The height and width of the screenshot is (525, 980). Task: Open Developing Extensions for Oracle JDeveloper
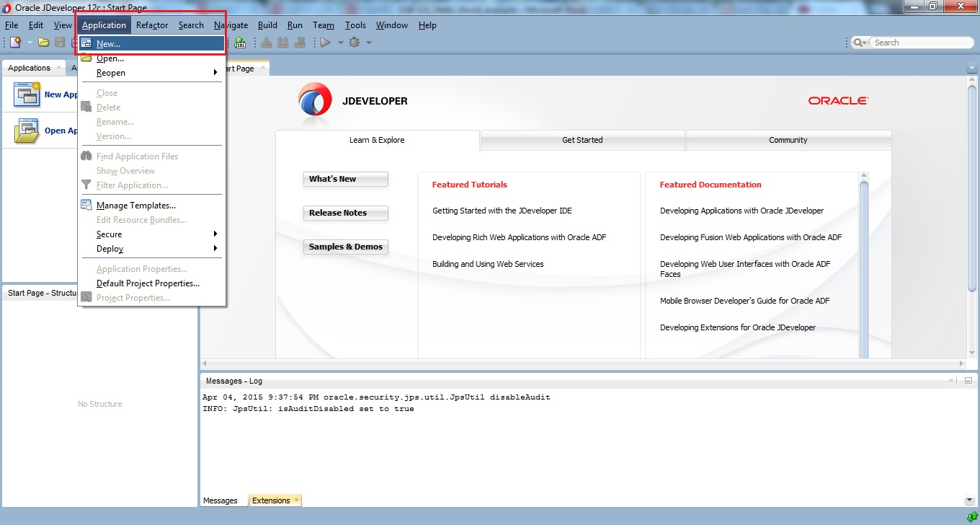[x=738, y=327]
